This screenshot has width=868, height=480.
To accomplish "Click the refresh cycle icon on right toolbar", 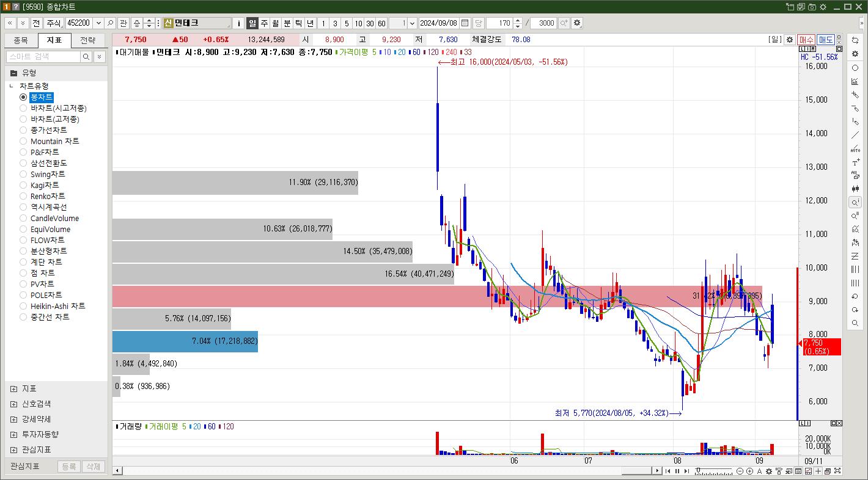I will click(x=855, y=40).
